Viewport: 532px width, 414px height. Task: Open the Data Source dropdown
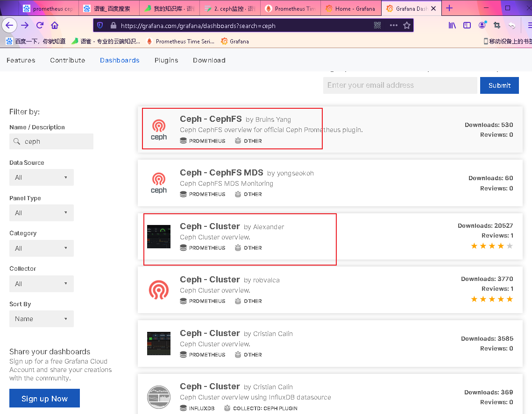(x=42, y=177)
